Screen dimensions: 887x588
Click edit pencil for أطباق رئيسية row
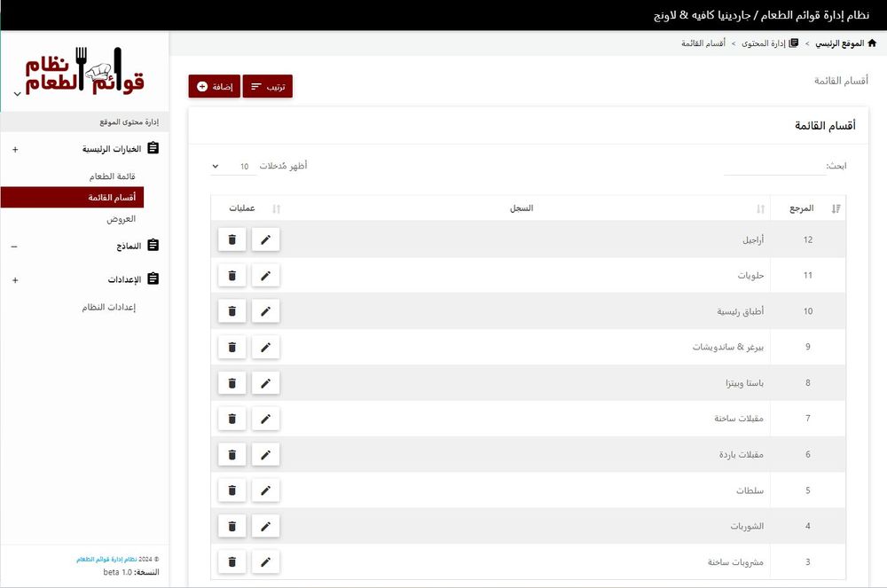tap(265, 311)
